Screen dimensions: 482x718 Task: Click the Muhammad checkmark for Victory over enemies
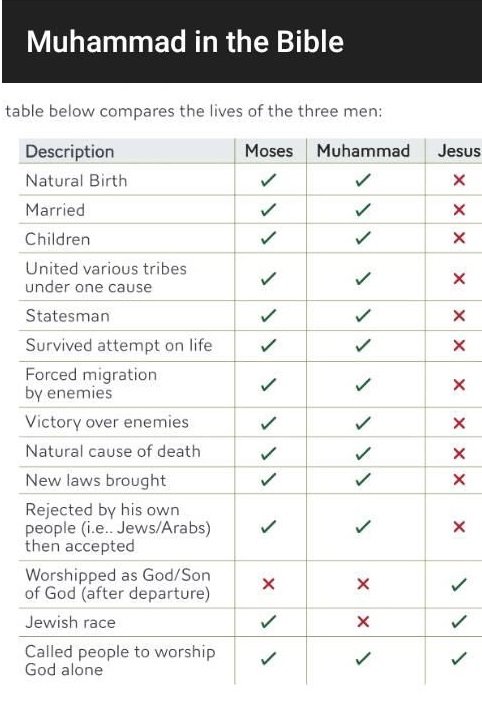(x=363, y=423)
